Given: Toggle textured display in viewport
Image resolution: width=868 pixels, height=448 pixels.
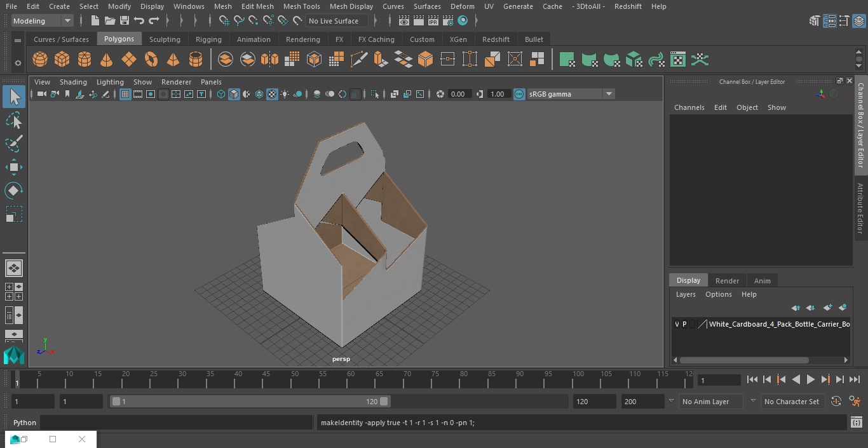Looking at the screenshot, I should tap(272, 94).
